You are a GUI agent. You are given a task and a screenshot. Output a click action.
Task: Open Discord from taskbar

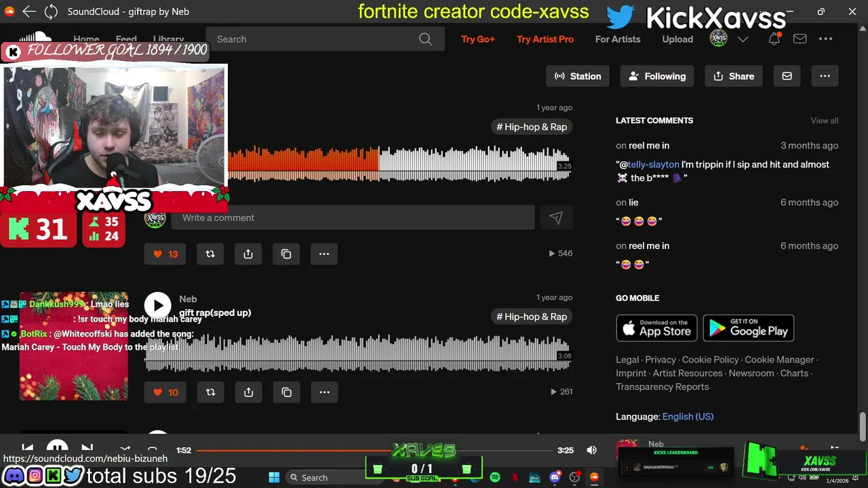click(x=555, y=477)
